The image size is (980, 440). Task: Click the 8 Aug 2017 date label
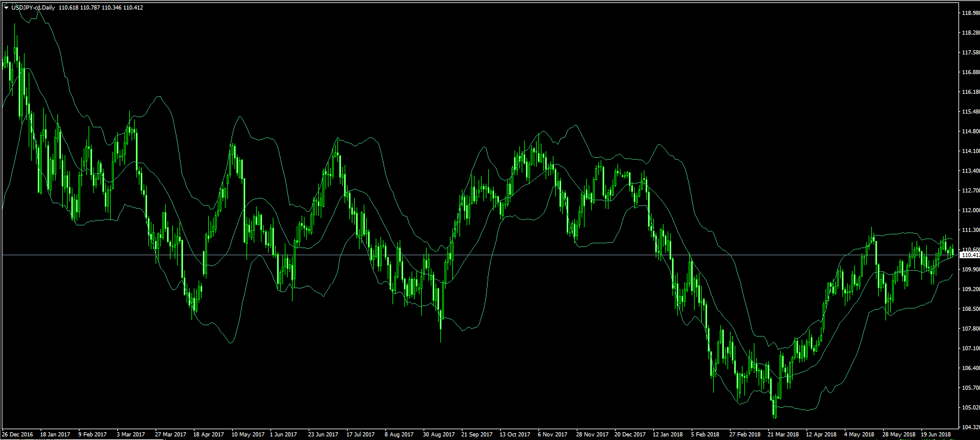[399, 435]
